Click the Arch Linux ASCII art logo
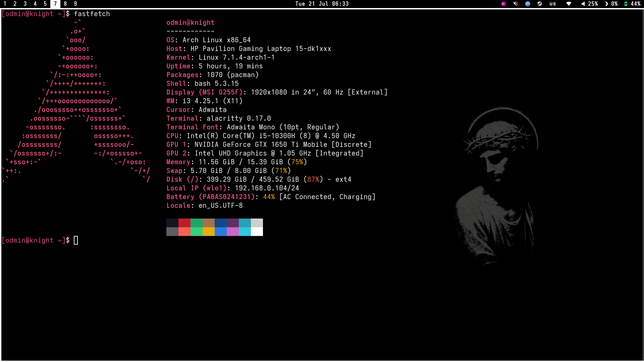The image size is (644, 362). coord(76,101)
